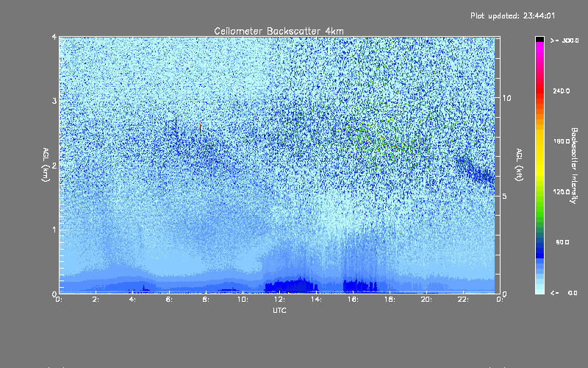The image size is (588, 368).
Task: Click the '22:' hour tick label
Action: click(463, 300)
